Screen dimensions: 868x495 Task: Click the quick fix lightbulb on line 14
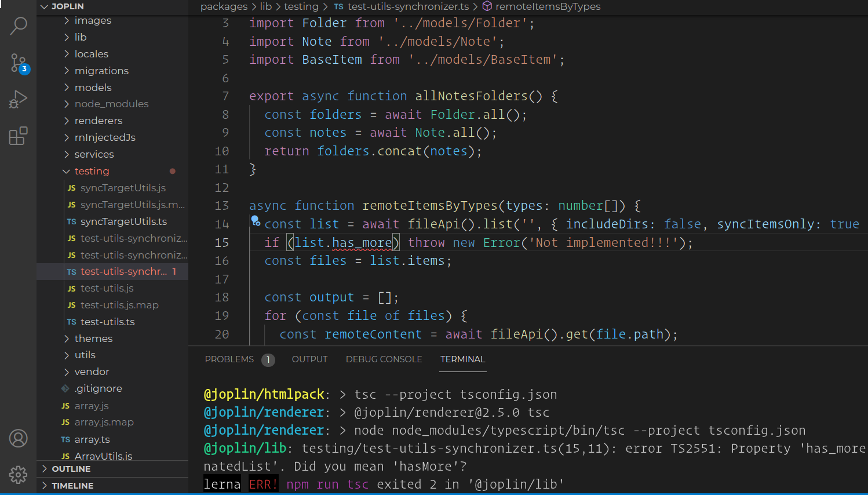pyautogui.click(x=256, y=221)
